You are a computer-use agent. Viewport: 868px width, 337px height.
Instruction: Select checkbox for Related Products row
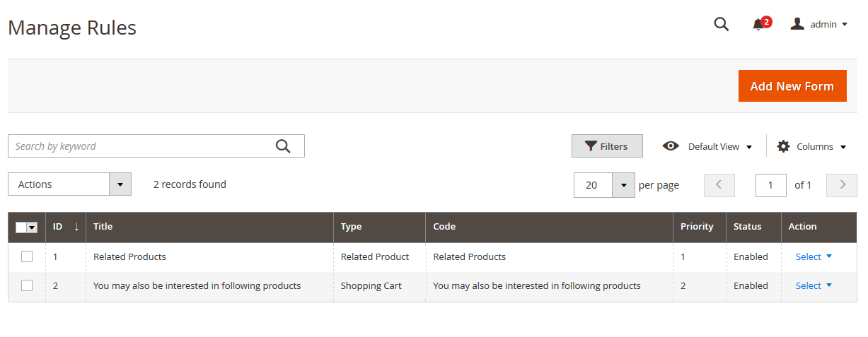tap(27, 256)
